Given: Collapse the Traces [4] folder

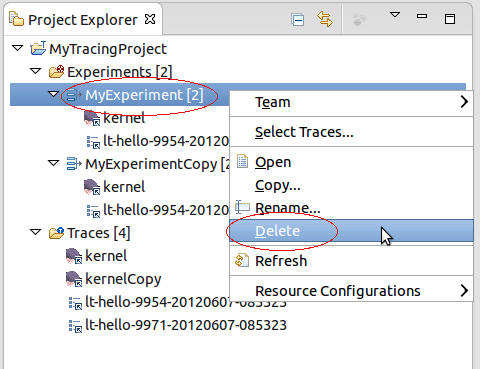Looking at the screenshot, I should (x=35, y=232).
